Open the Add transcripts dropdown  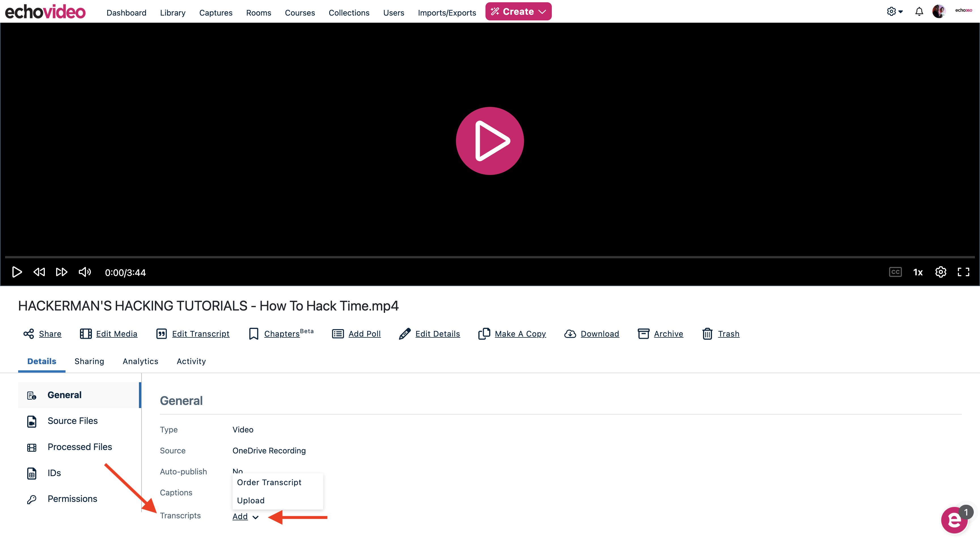245,516
